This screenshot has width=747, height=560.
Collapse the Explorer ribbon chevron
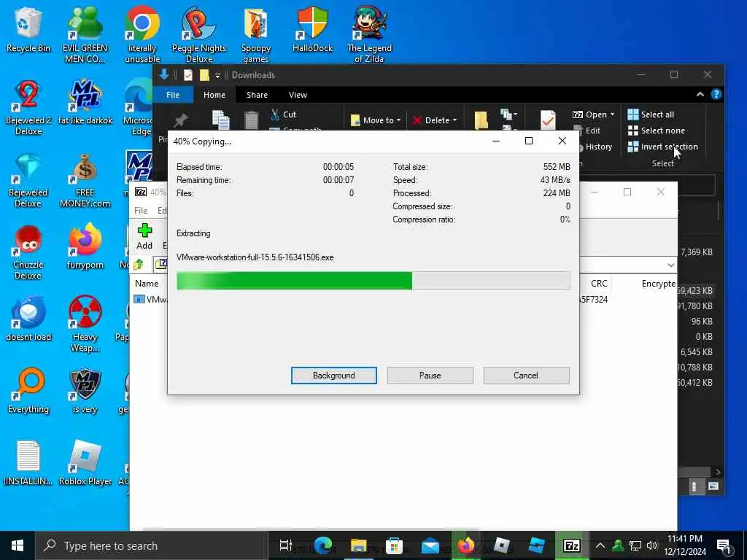tap(700, 94)
